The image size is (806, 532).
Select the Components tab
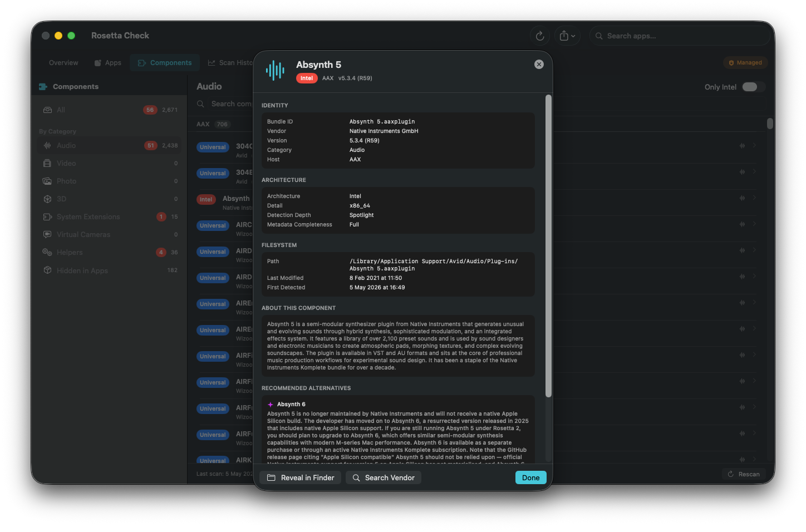coord(165,63)
